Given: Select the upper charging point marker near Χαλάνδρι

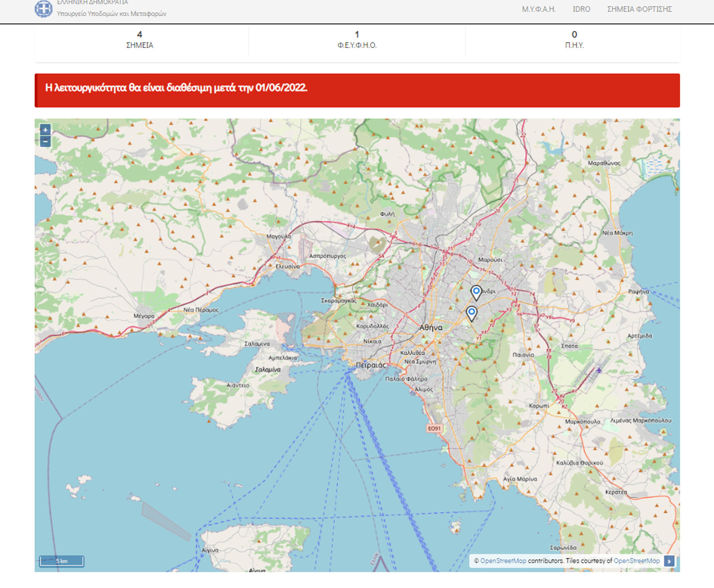Looking at the screenshot, I should (476, 292).
